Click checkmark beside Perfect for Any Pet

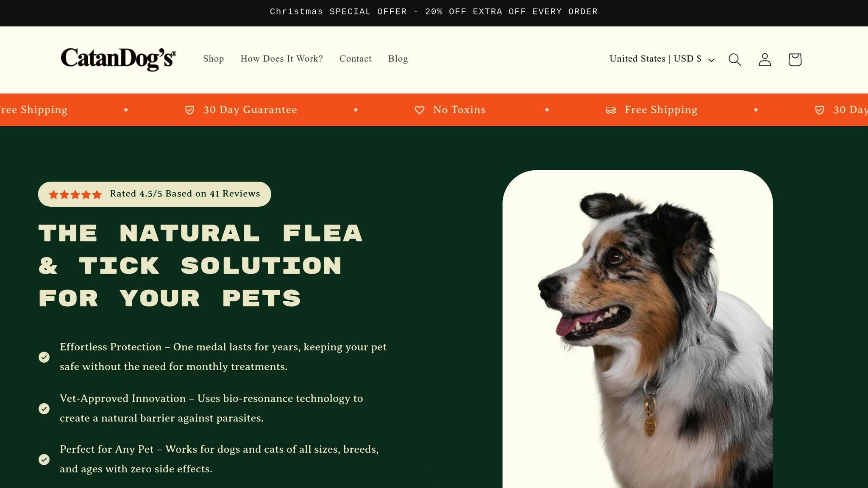[x=44, y=459]
